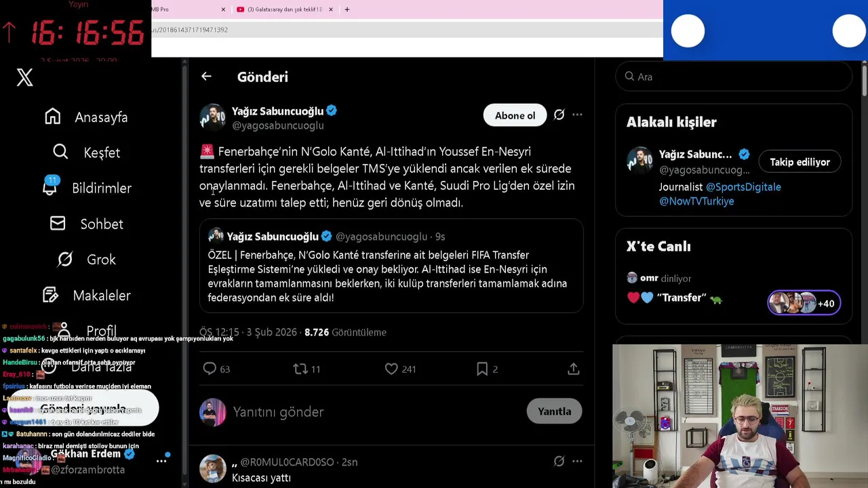
Task: Open more options on Yağız's post
Action: (577, 115)
